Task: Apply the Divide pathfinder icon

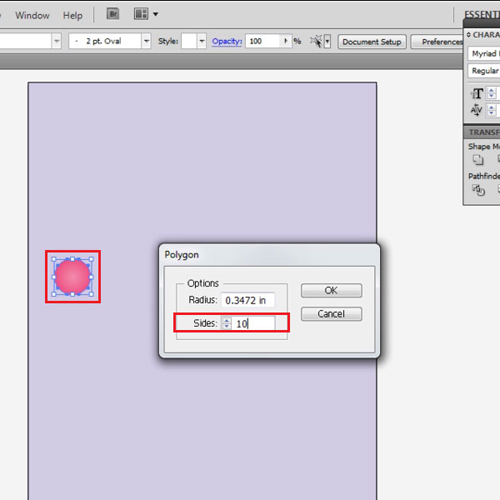Action: click(x=478, y=190)
